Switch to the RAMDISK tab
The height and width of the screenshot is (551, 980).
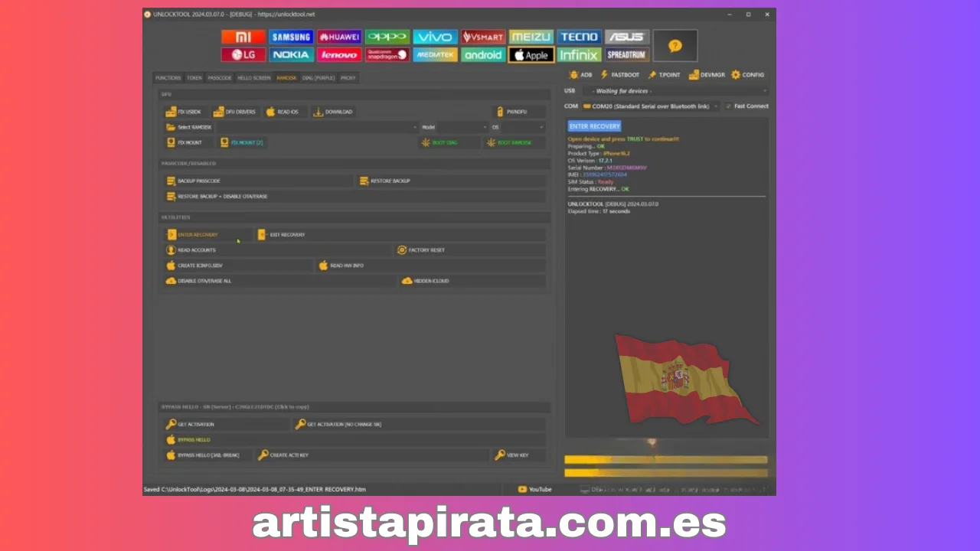286,77
